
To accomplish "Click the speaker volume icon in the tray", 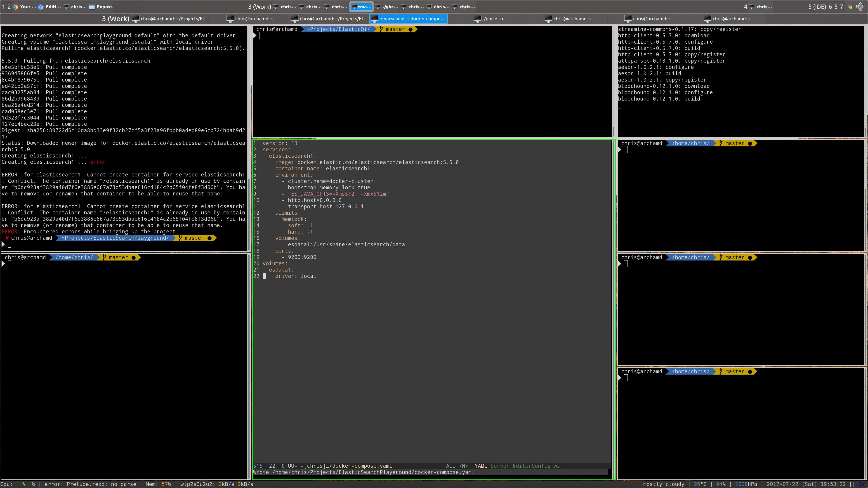I will click(860, 6).
